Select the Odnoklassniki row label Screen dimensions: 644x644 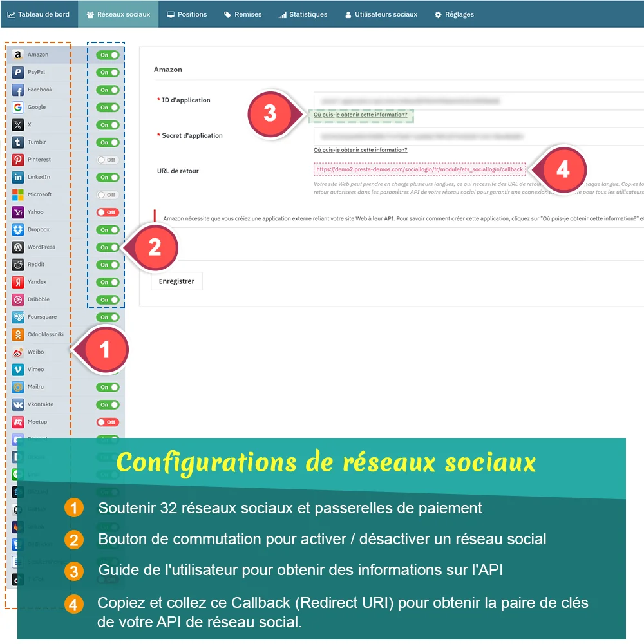[x=46, y=334]
